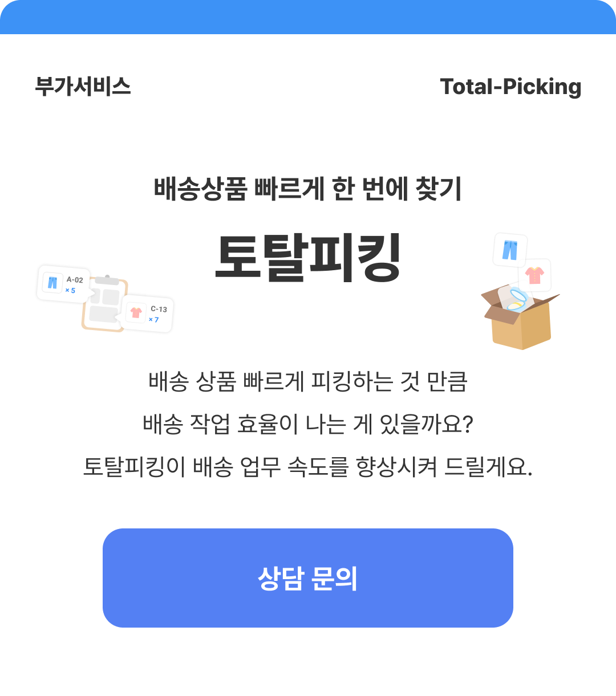Screen dimensions: 616x696
Task: Click the line 토탈피킹이 배송 업무 속도를 향상시켜 드릴게요
Action: click(308, 467)
